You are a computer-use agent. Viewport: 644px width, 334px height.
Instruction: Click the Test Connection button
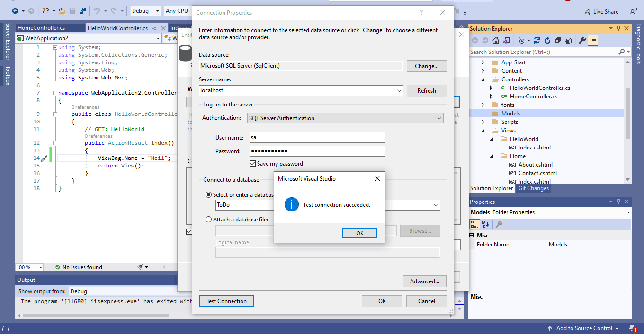(227, 301)
